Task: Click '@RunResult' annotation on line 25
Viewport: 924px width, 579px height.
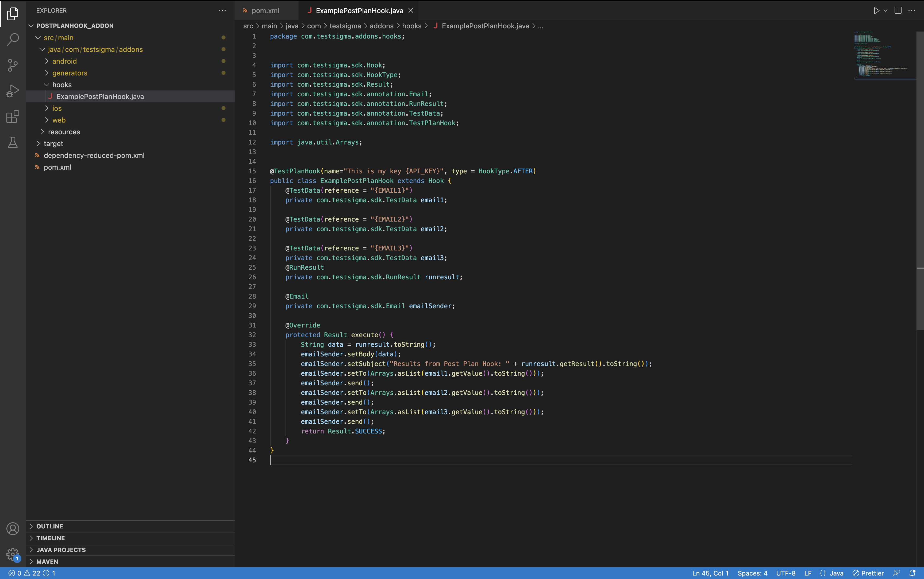Action: point(305,267)
